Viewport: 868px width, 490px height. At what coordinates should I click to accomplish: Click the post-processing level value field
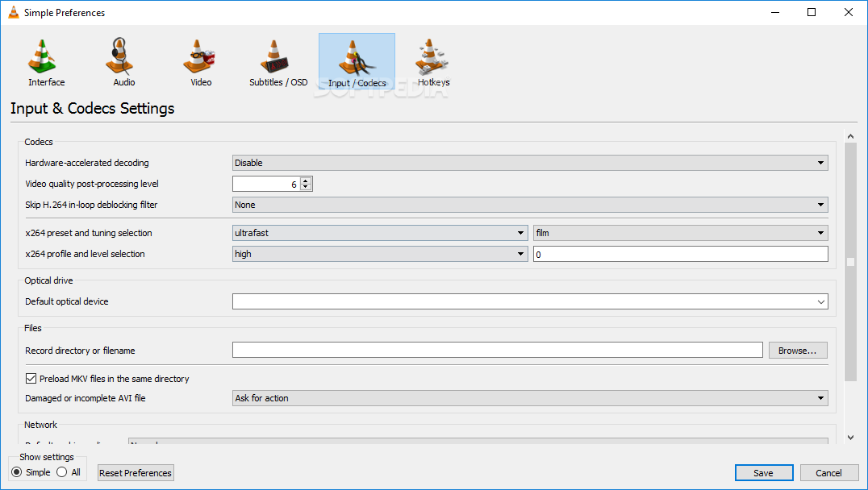pos(265,185)
